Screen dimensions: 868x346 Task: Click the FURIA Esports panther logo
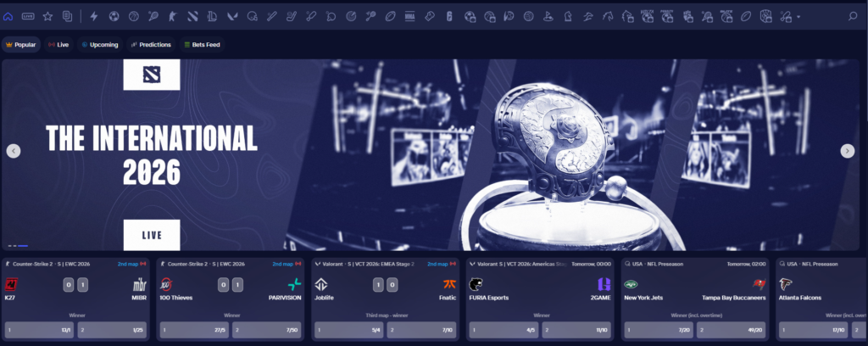point(476,285)
